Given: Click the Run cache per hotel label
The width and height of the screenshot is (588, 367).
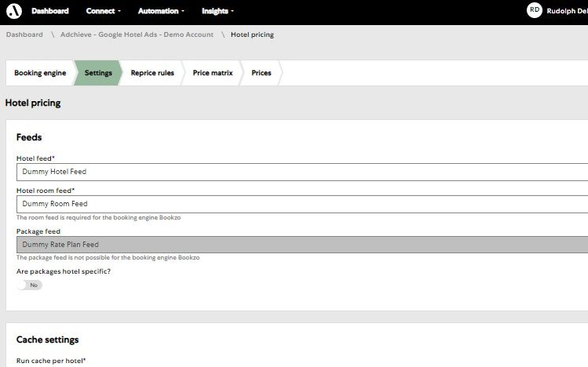Looking at the screenshot, I should coord(51,361).
